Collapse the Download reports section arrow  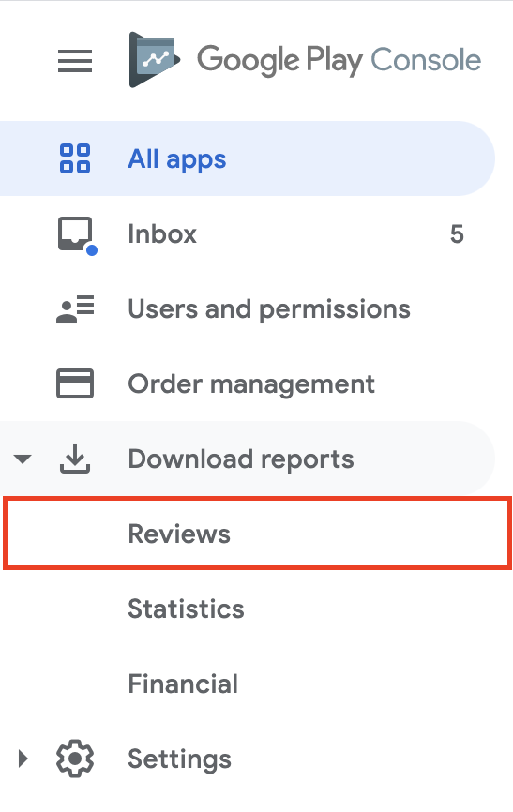click(23, 459)
